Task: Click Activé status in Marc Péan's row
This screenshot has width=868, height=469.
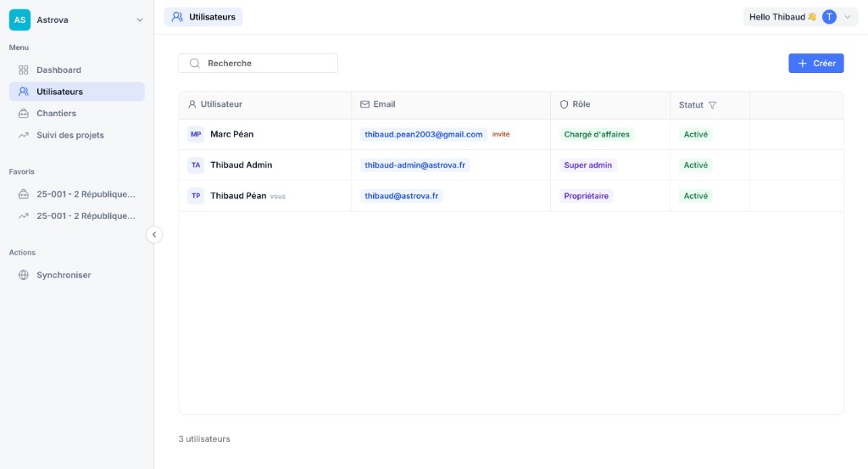Action: click(696, 135)
